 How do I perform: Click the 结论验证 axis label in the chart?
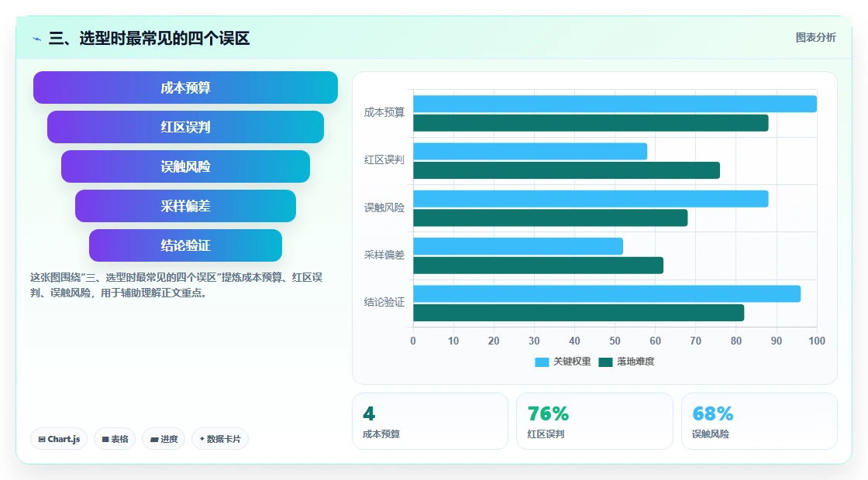[x=384, y=303]
